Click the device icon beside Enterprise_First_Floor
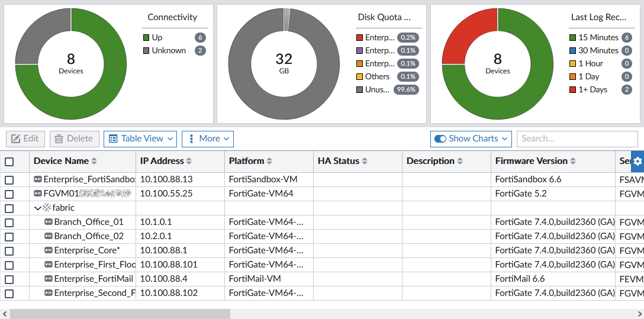 (49, 265)
